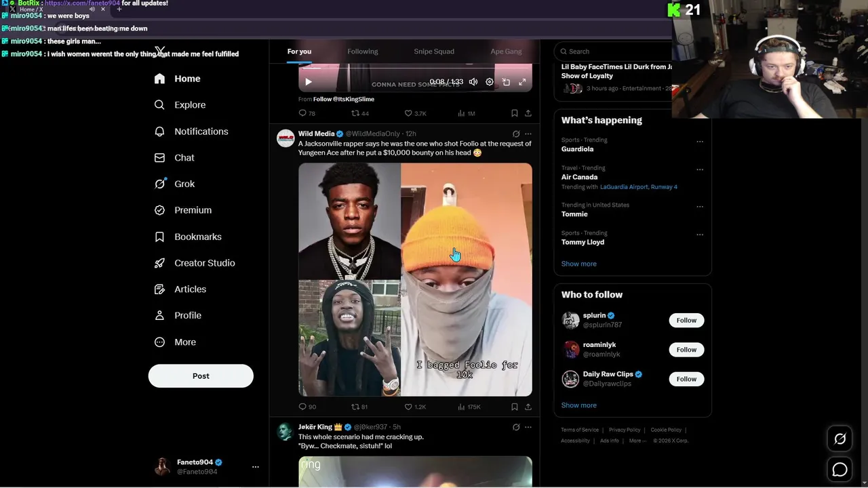Open Explore in the sidebar

click(180, 105)
